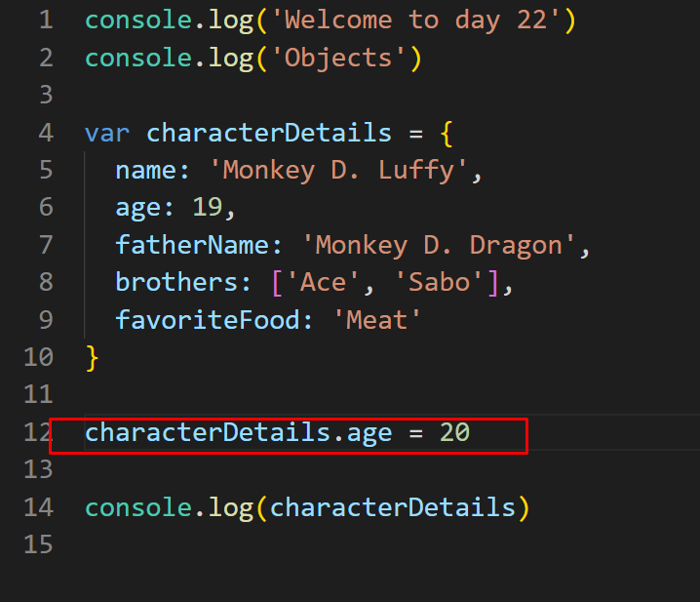Click the 'Monkey D. Luffy' string value
The width and height of the screenshot is (700, 602).
coord(338,171)
